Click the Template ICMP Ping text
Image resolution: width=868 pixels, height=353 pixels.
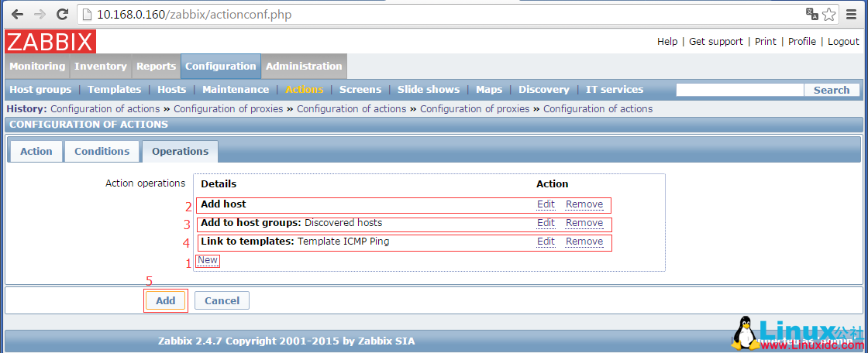(343, 242)
